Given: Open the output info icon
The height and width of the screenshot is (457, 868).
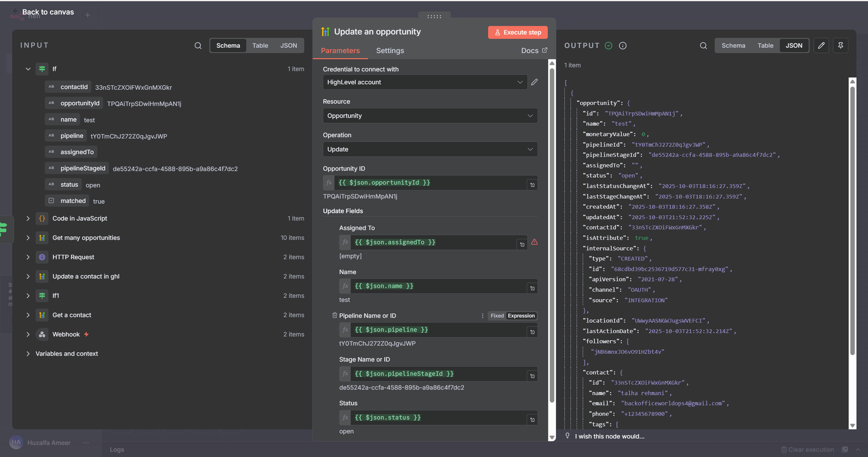Looking at the screenshot, I should [623, 46].
